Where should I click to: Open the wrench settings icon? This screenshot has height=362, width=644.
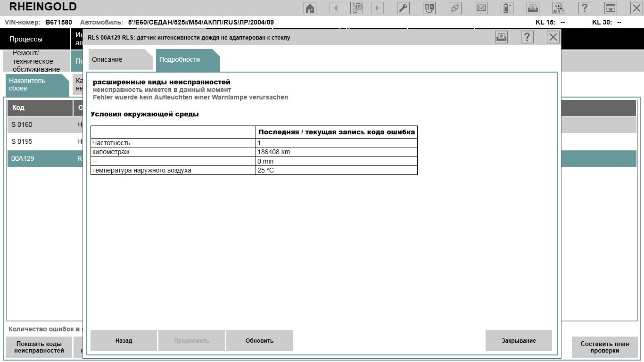404,8
